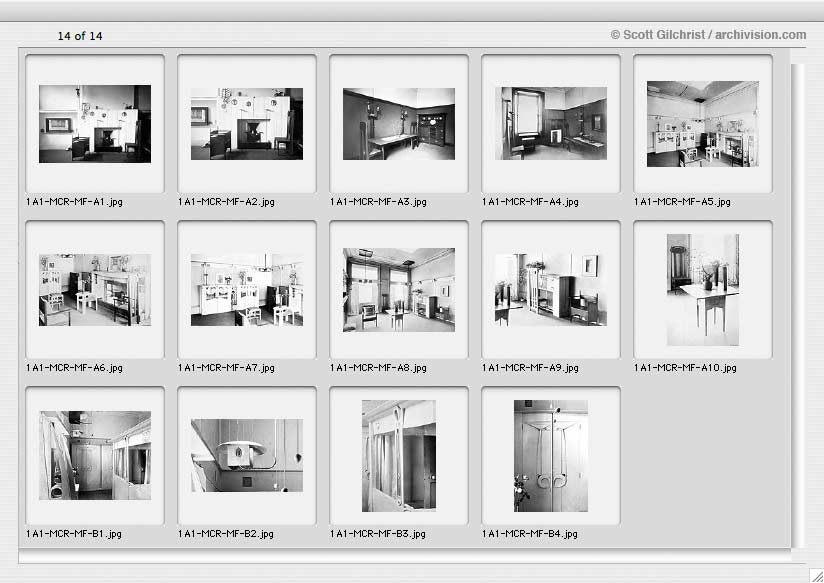Click file name label 1A1-MCR-MF-B1.jpg

(74, 534)
